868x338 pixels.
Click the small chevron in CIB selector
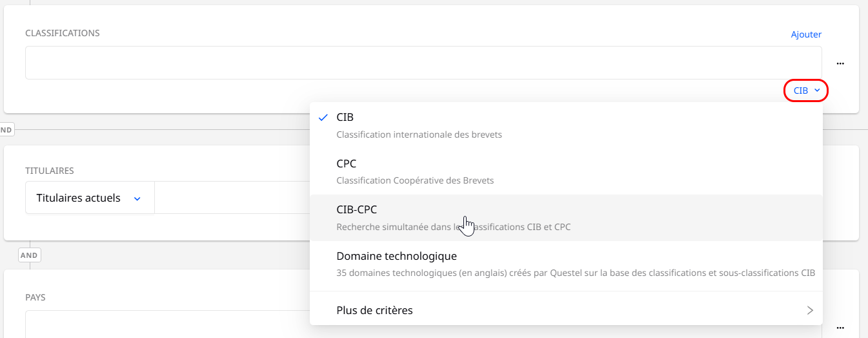click(817, 90)
